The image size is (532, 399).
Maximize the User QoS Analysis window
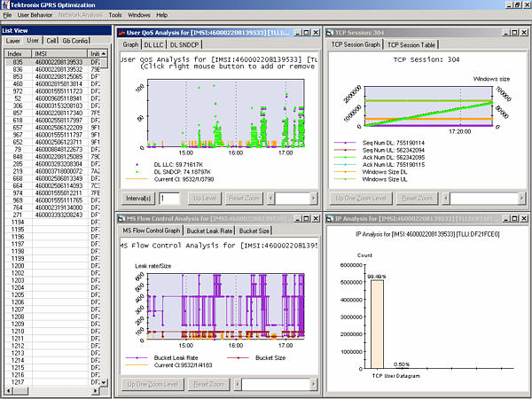307,33
